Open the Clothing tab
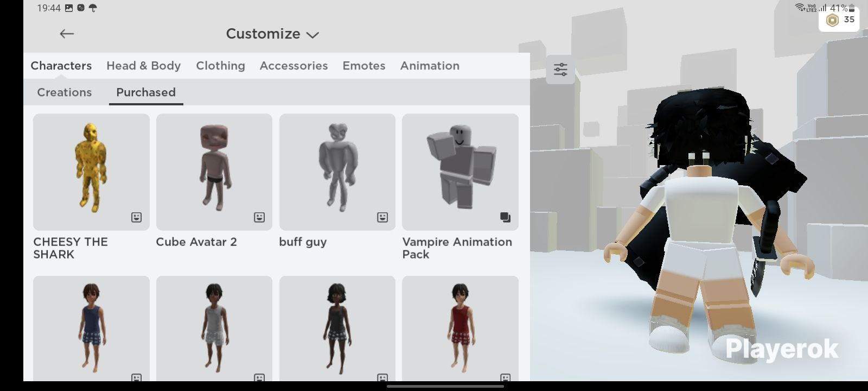This screenshot has width=868, height=391. 220,66
